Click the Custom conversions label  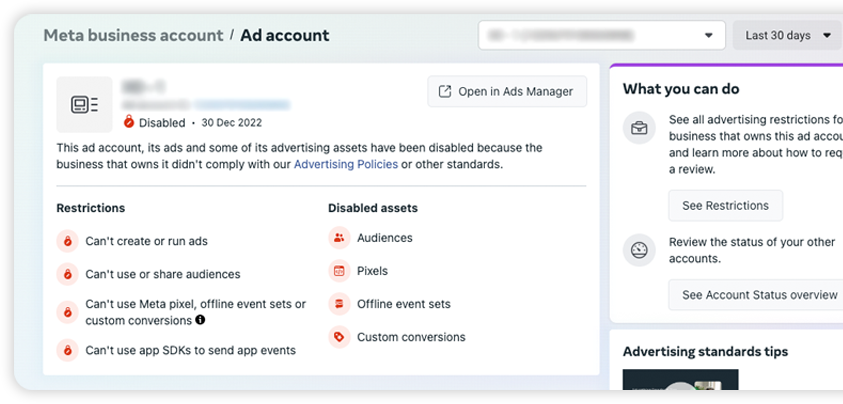[411, 337]
